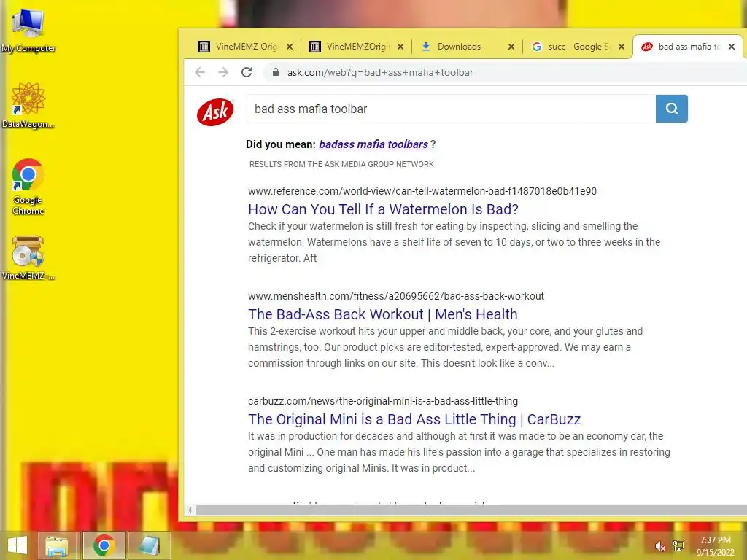Click the muted volume tray icon

659,546
